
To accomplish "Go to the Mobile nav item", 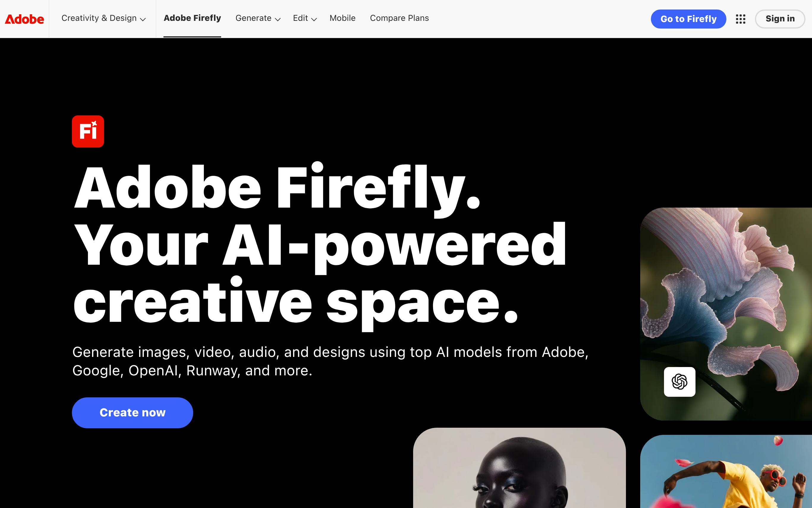I will [x=342, y=18].
